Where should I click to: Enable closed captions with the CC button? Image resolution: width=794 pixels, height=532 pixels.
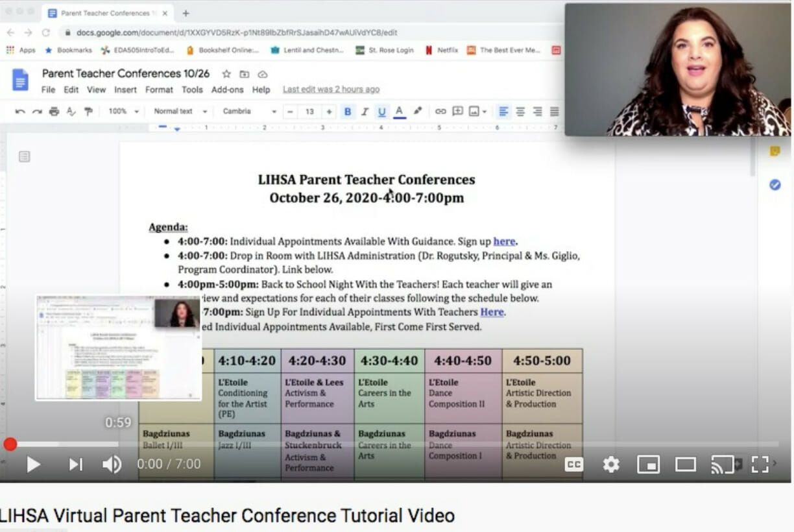(572, 465)
